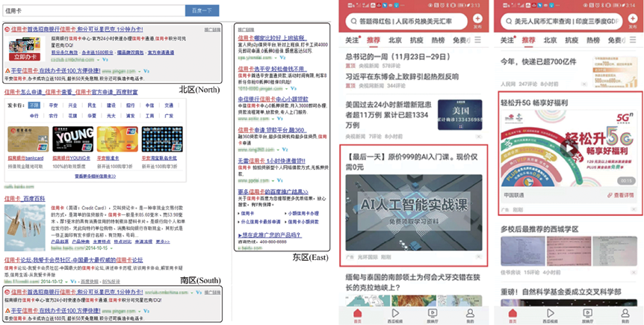The height and width of the screenshot is (325, 644).
Task: Open the 信用卡怎么申请 百度财富 result link
Action: coord(71,93)
